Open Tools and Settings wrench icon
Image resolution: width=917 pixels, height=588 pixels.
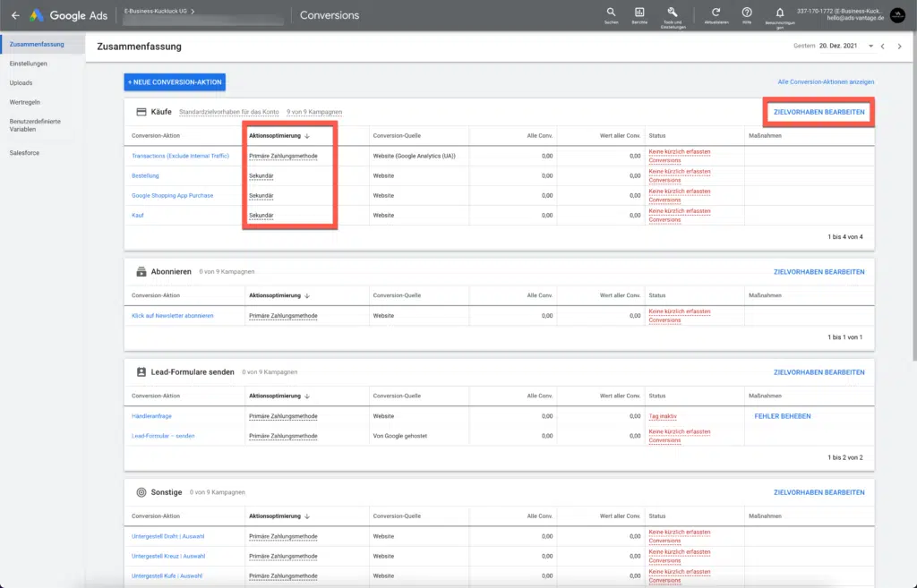[673, 13]
